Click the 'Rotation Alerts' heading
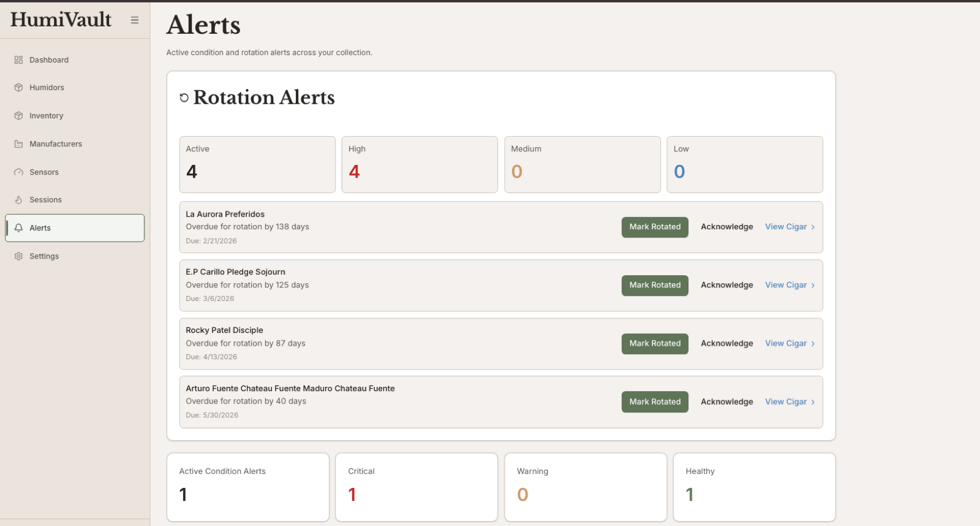This screenshot has height=526, width=980. coord(264,97)
